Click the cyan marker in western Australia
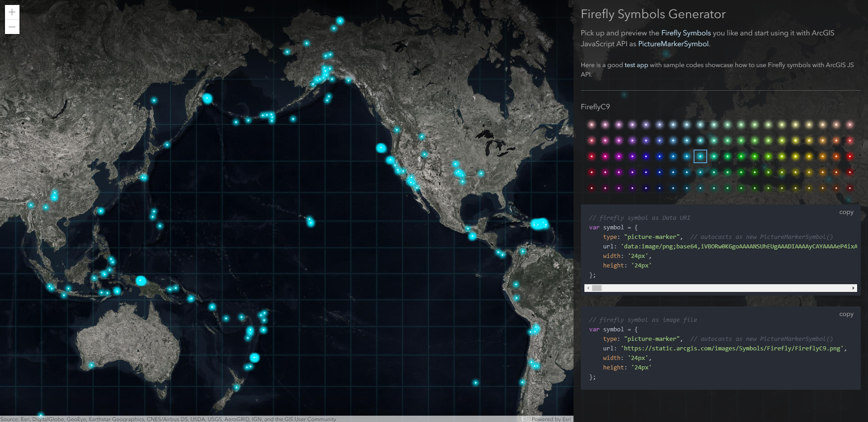Viewport: 868px width, 422px height. (91, 365)
